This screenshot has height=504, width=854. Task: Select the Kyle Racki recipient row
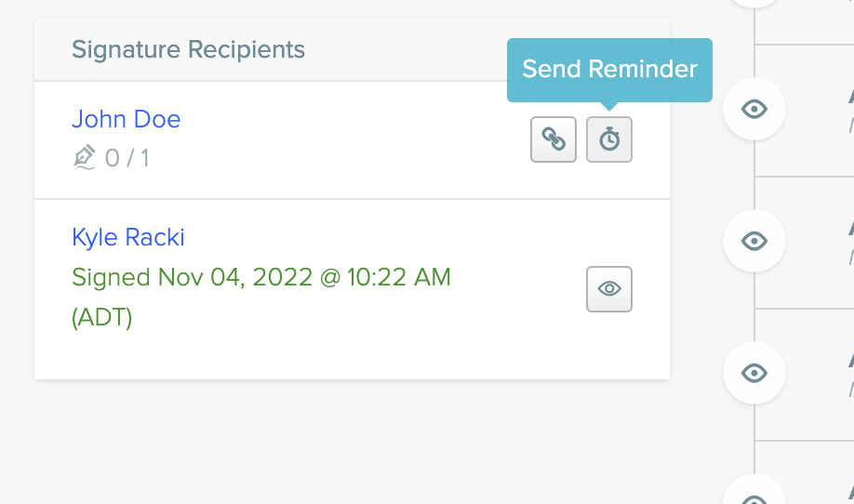coord(352,289)
